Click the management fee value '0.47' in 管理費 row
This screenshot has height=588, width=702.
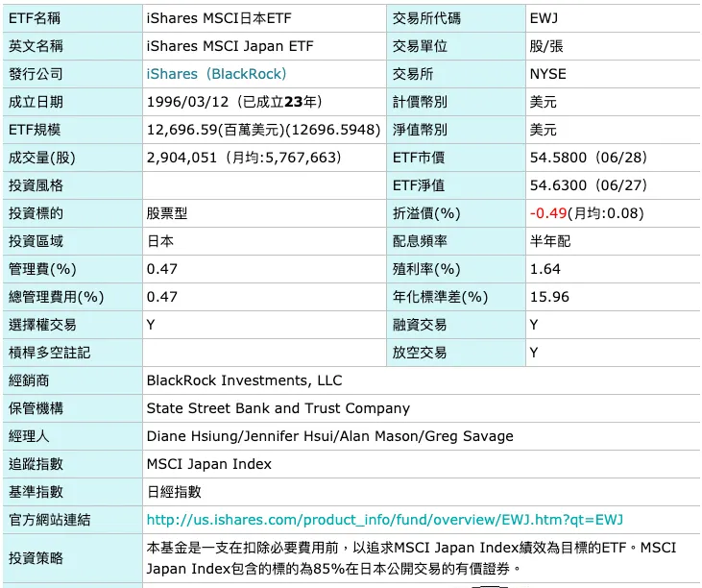pyautogui.click(x=162, y=269)
